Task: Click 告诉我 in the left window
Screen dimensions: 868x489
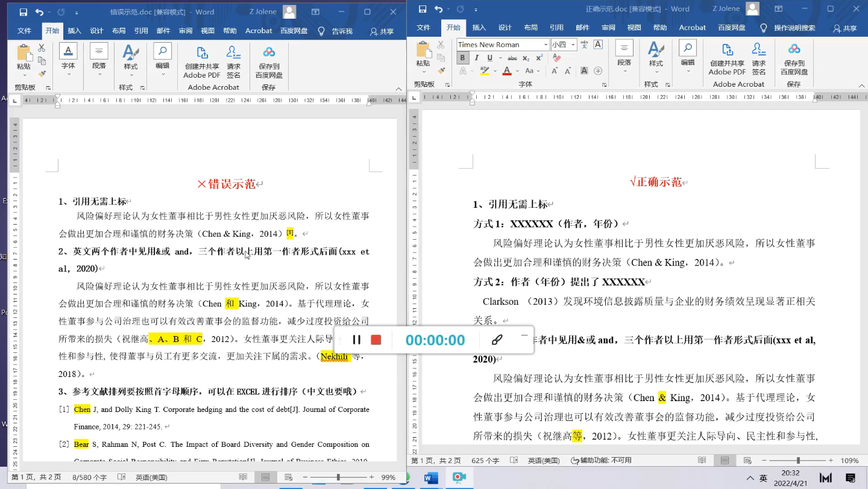Action: [342, 31]
